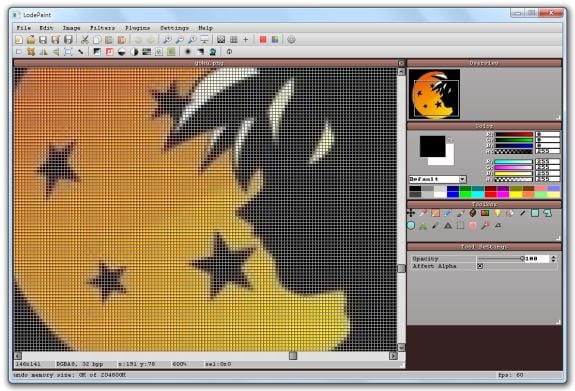Click the red R value input field

[547, 134]
